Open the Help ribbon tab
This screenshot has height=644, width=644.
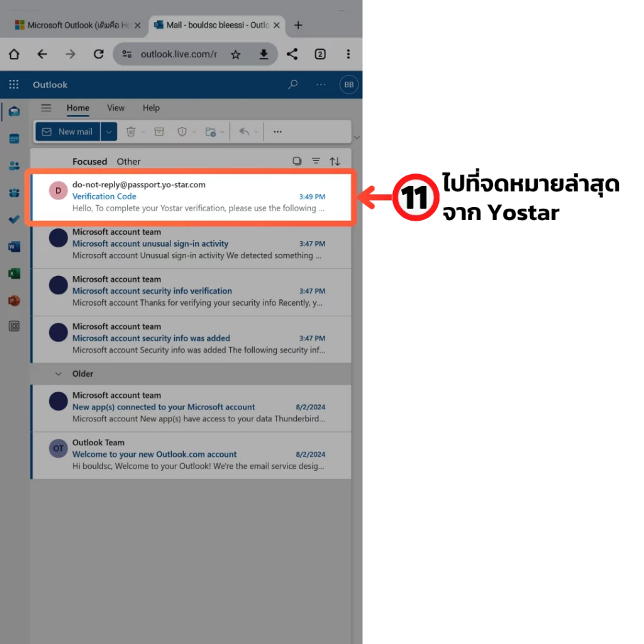point(151,108)
